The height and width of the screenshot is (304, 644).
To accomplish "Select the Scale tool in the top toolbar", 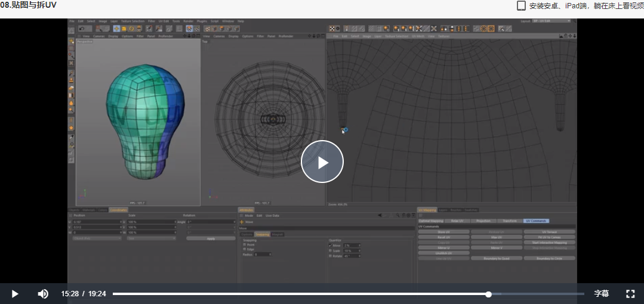I will click(124, 29).
